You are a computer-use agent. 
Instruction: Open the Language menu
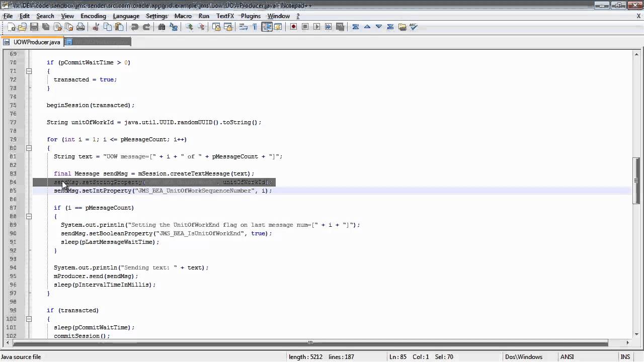[126, 16]
